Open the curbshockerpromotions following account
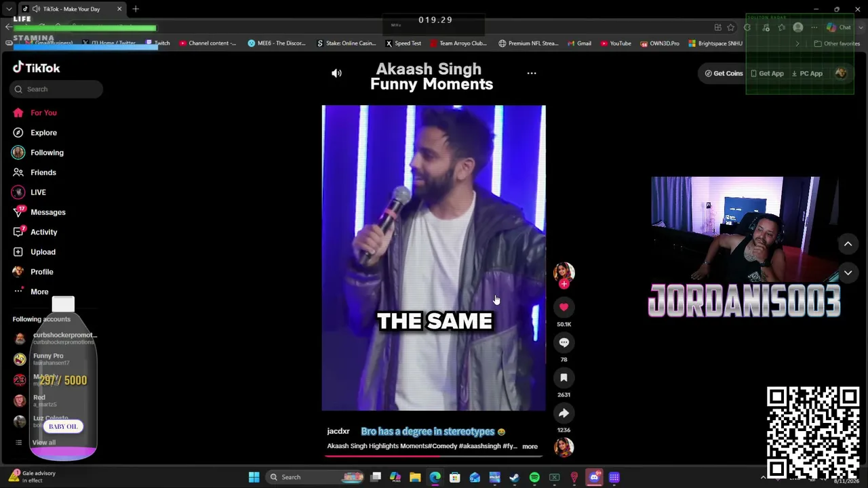This screenshot has width=868, height=488. (55, 338)
